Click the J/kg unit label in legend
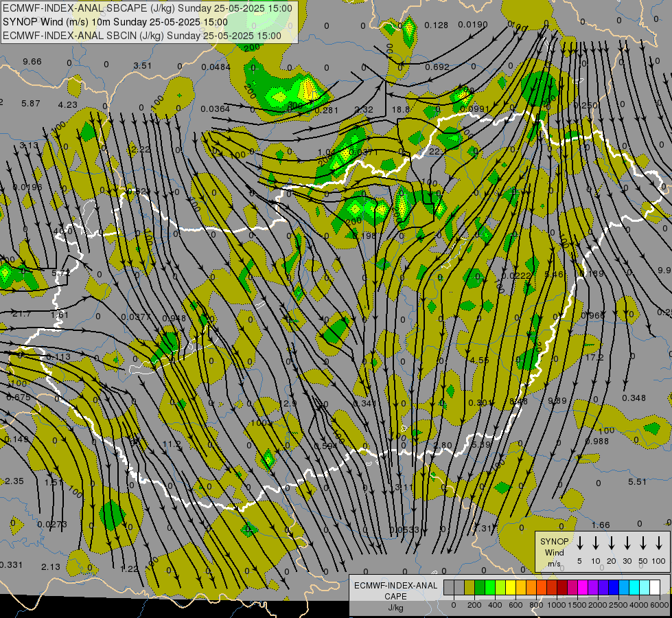672x618 pixels. pos(395,608)
